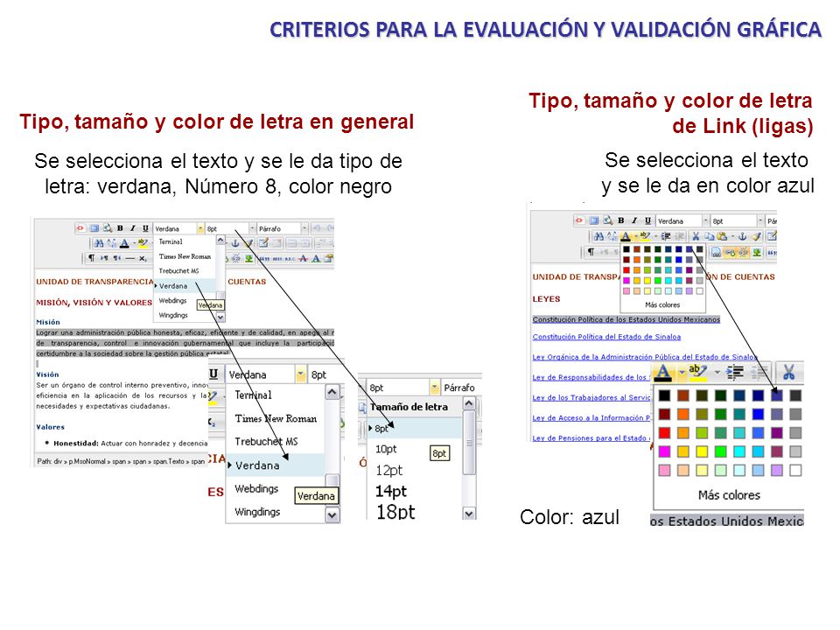Pick the black swatch in the enlarged palette
Viewport: 840px width, 630px height.
pos(664,395)
